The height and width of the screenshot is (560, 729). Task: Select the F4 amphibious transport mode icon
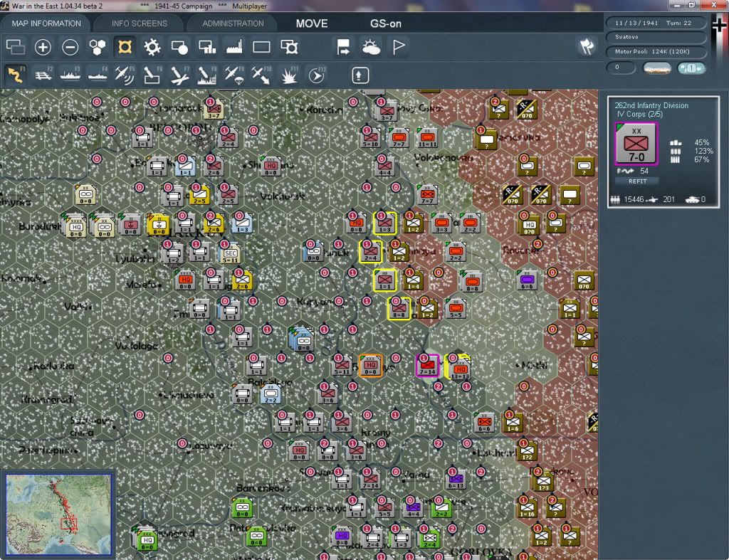(x=98, y=75)
